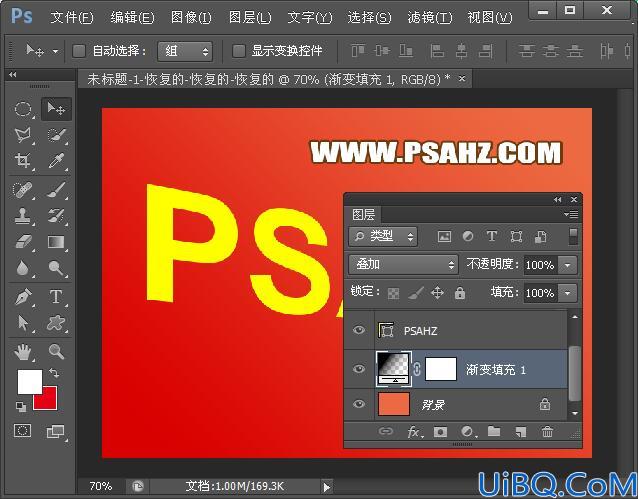Click link layers icon in Layers panel
This screenshot has height=499, width=638.
385,431
